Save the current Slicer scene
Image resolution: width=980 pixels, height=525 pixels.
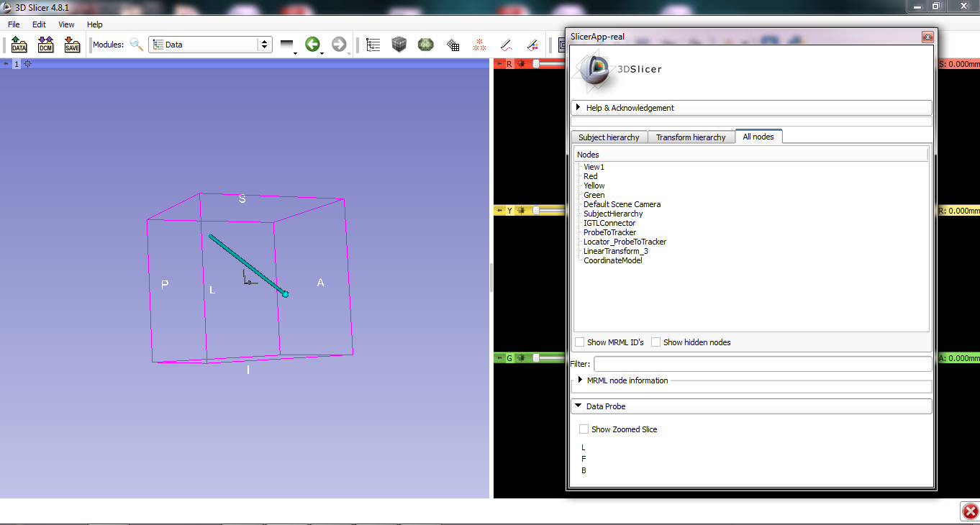(72, 44)
